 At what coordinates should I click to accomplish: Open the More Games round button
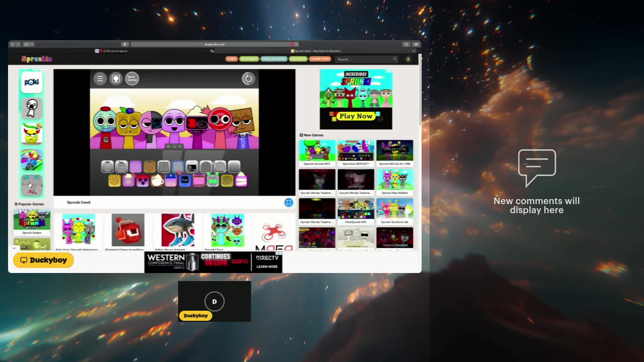(x=132, y=78)
